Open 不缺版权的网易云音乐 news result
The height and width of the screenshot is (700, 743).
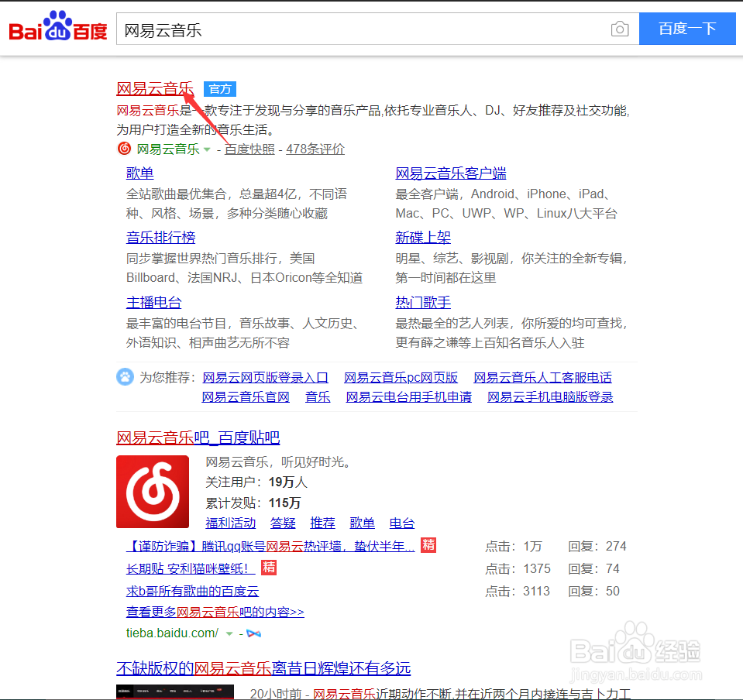[x=263, y=668]
